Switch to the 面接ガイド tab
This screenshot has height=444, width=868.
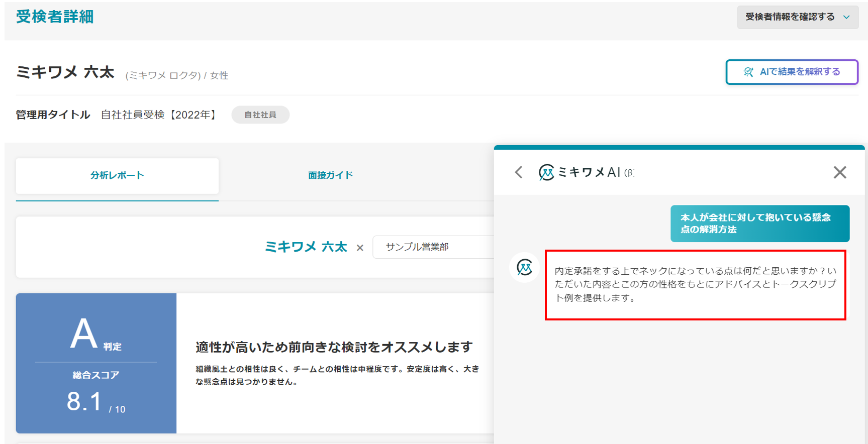330,175
